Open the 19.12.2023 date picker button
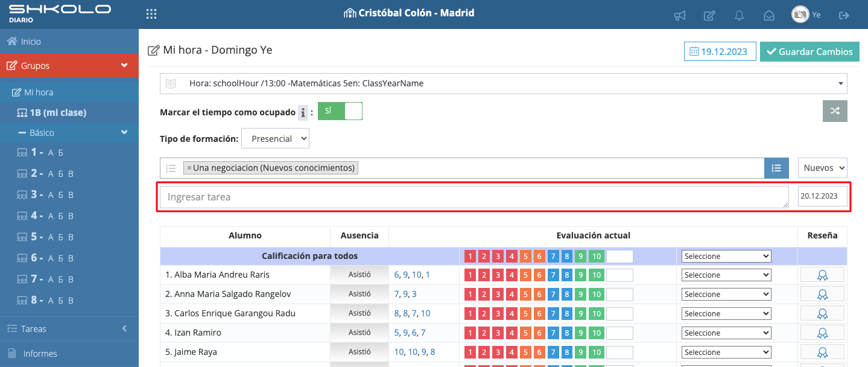The image size is (868, 367). pyautogui.click(x=720, y=52)
